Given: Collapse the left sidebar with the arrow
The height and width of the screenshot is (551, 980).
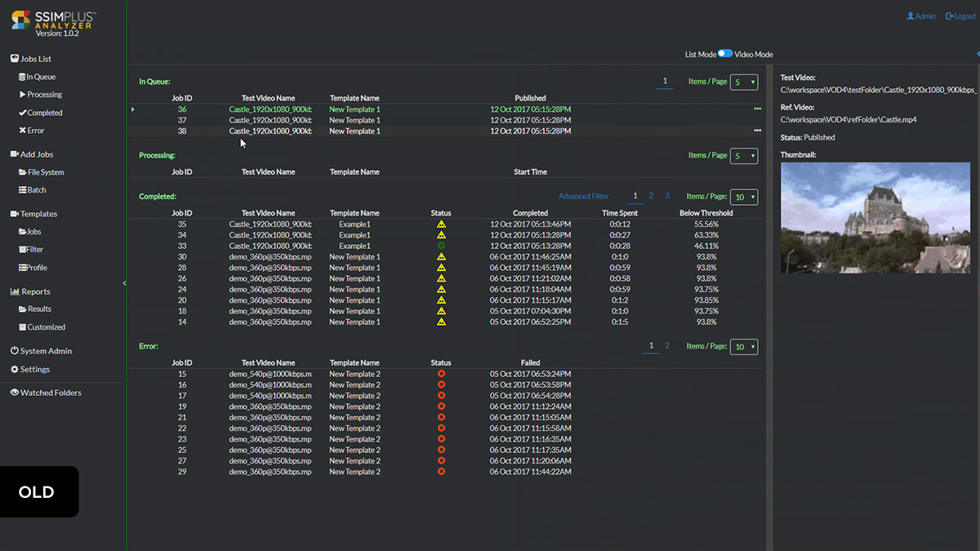Looking at the screenshot, I should [124, 283].
